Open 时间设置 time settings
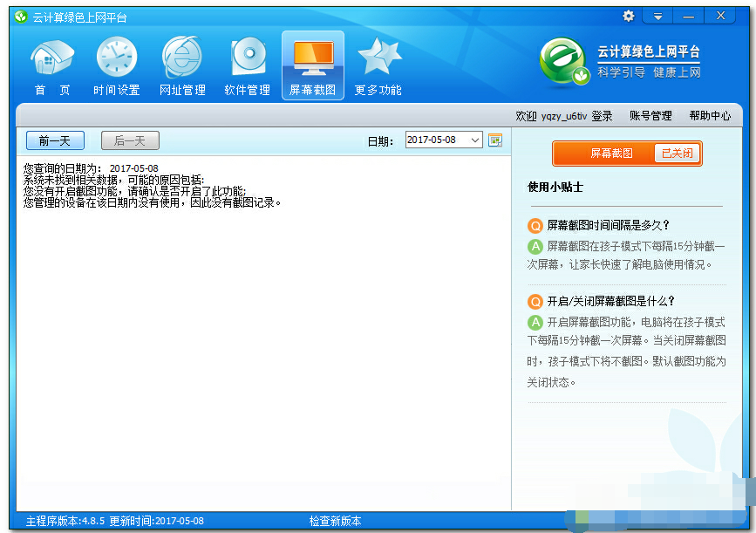The image size is (756, 533). tap(117, 63)
